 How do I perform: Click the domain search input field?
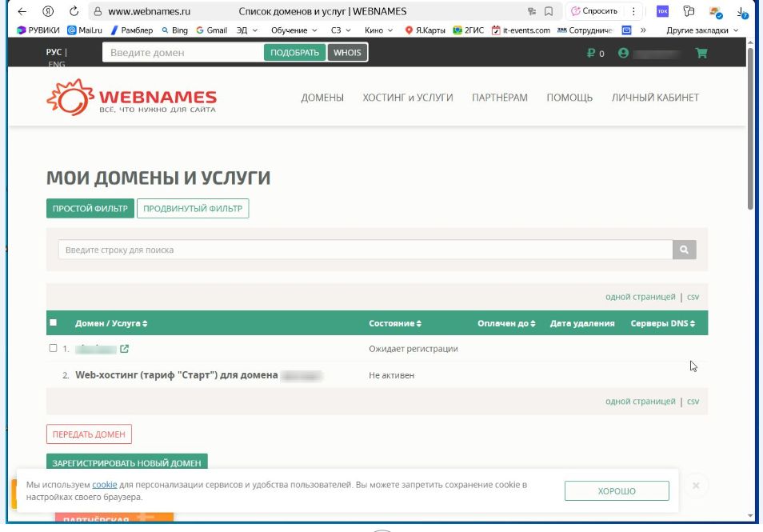(182, 53)
